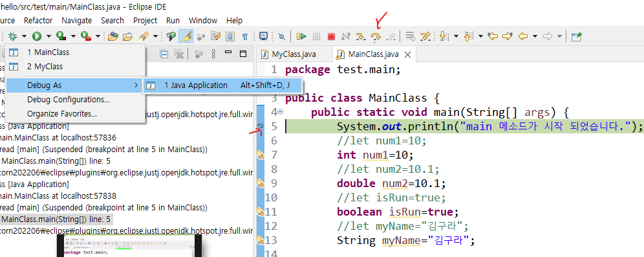Select the highlighted MainClass.main(String[]) line: 5 frame

point(56,219)
